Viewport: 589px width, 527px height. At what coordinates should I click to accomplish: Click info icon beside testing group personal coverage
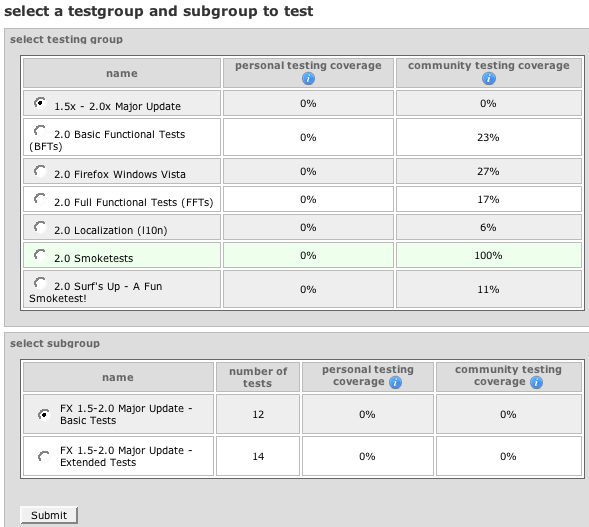point(308,79)
